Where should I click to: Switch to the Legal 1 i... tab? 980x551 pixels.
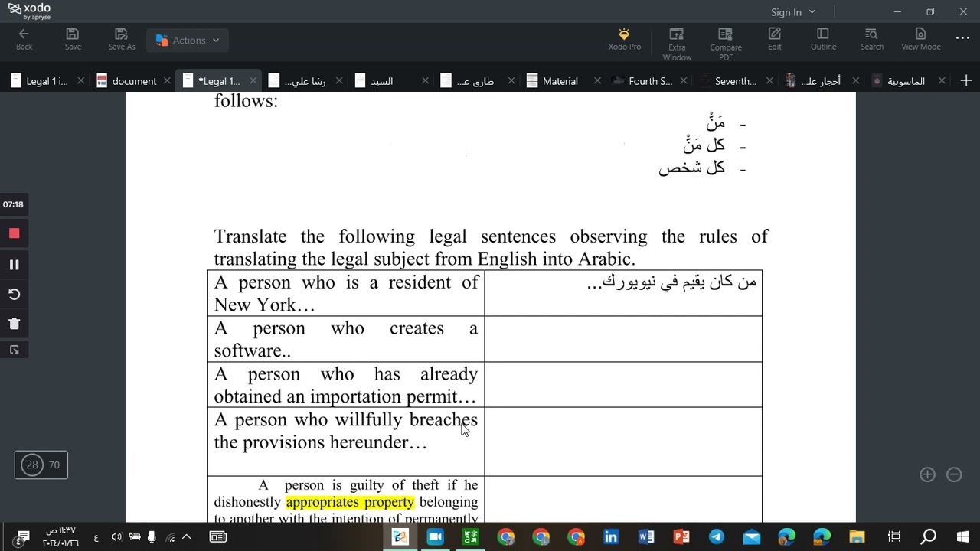click(47, 81)
